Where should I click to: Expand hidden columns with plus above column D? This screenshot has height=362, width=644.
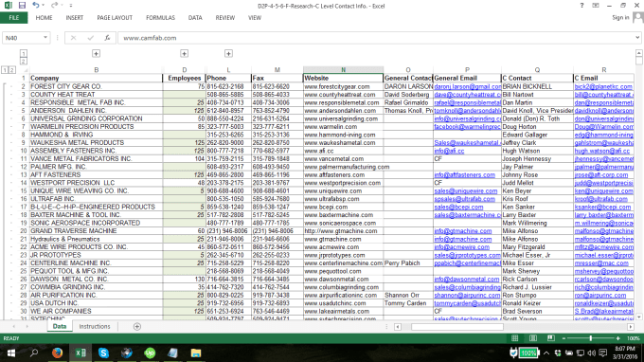184,53
